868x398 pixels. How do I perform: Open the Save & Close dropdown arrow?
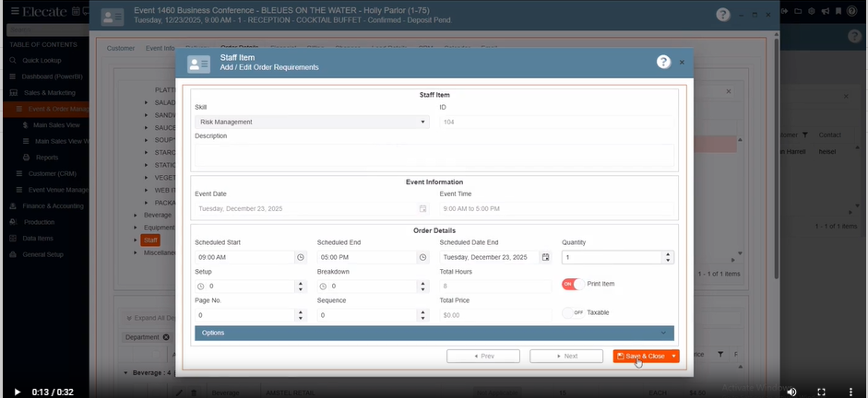pyautogui.click(x=674, y=356)
